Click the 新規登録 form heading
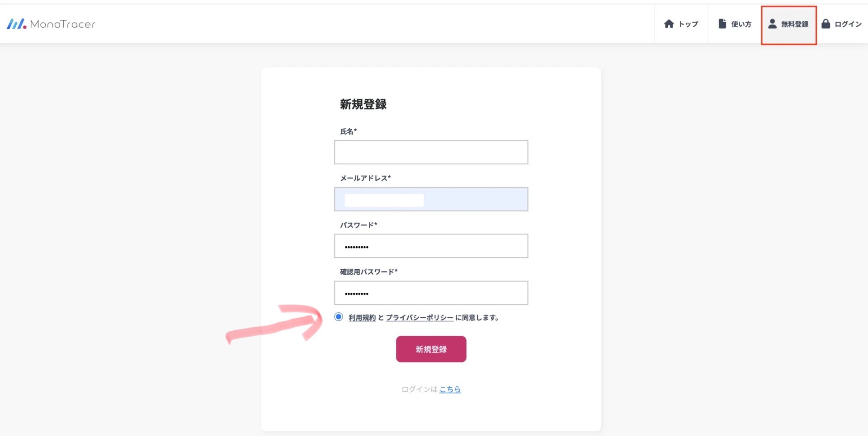The image size is (868, 436). [x=363, y=104]
